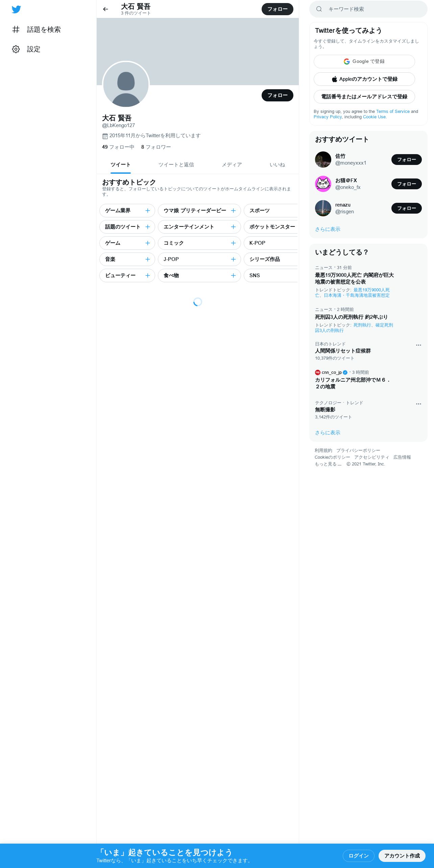The height and width of the screenshot is (868, 434).
Task: Open 話題を検索 hashtag explore link
Action: (x=37, y=29)
